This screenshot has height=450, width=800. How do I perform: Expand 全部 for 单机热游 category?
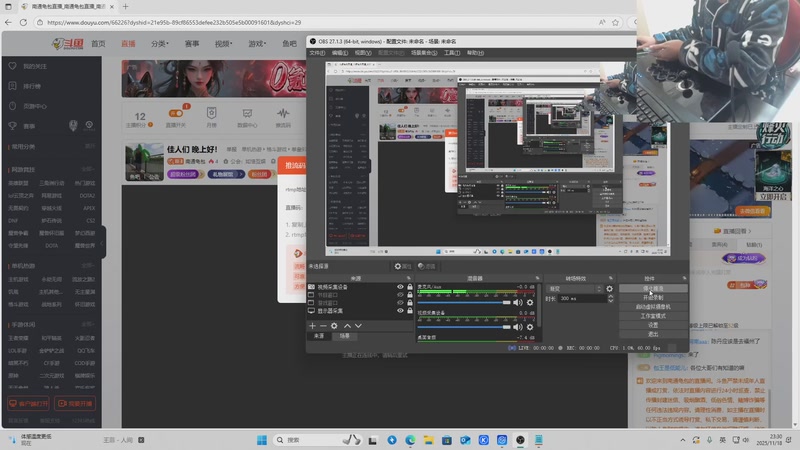(88, 266)
